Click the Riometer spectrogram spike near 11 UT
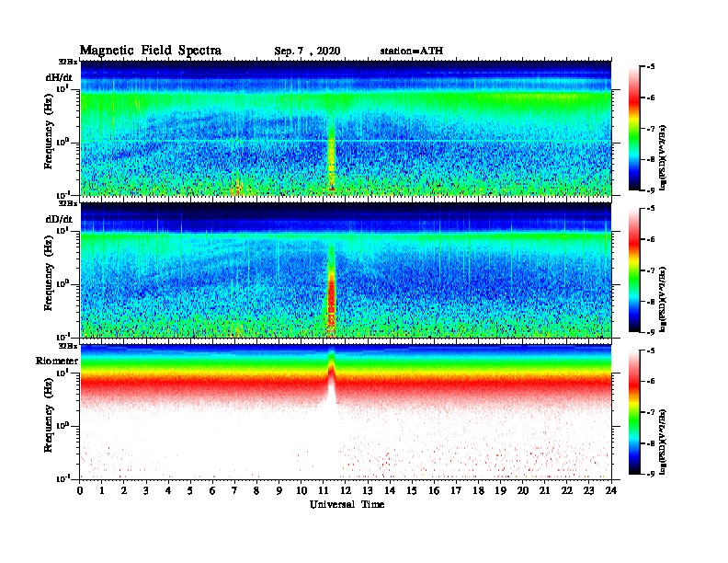The image size is (728, 563). [x=332, y=376]
